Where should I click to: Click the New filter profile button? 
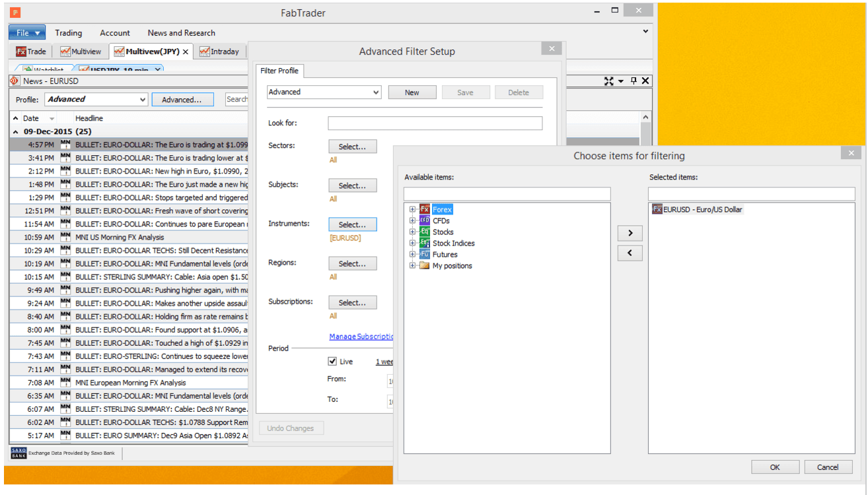(x=412, y=92)
